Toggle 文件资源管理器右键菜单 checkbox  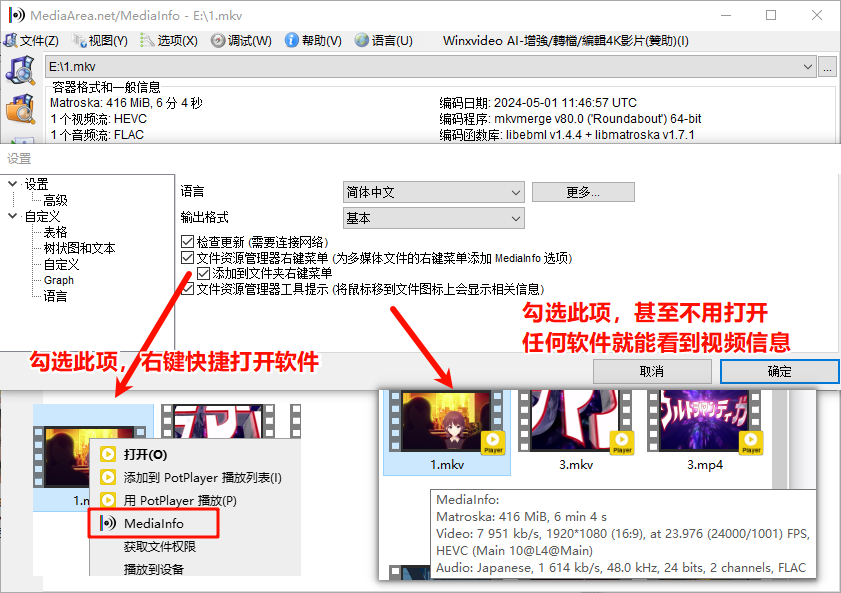(187, 258)
